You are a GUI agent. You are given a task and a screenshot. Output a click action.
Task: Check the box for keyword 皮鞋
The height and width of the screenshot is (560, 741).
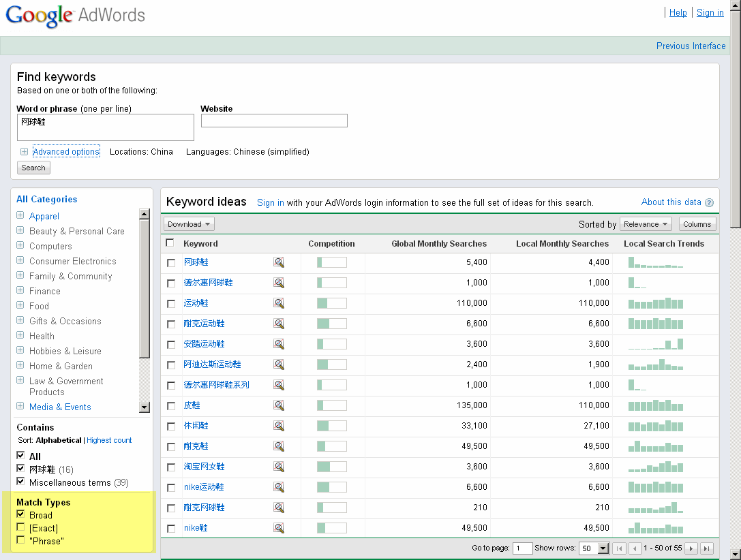point(171,406)
